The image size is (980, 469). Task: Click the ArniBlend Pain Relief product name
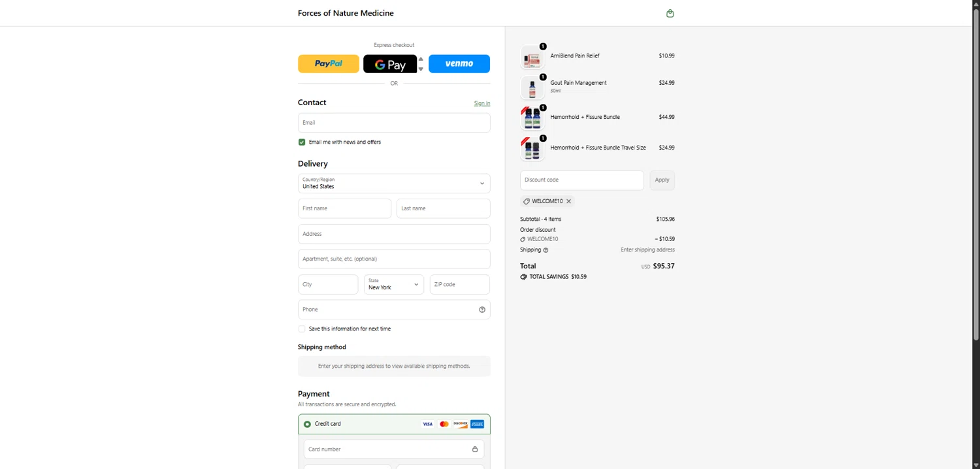[x=575, y=56]
